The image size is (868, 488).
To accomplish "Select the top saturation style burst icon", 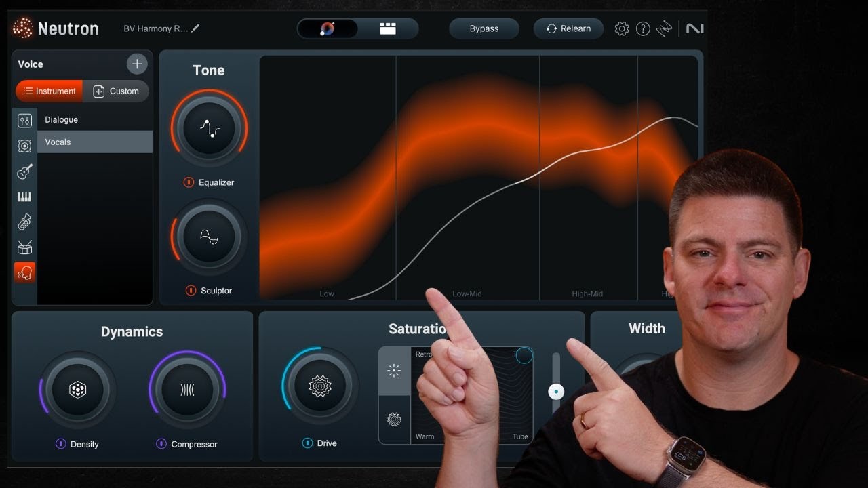I will [395, 371].
